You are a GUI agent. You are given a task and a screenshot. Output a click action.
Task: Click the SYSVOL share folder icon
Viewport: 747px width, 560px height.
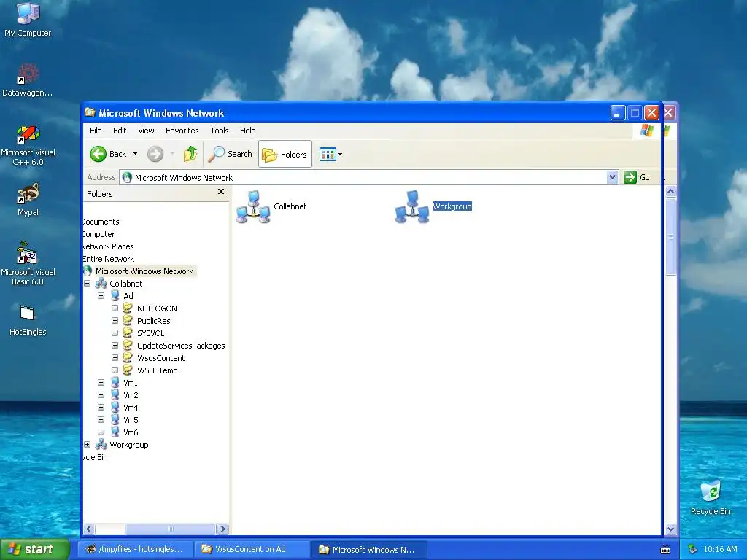(128, 332)
